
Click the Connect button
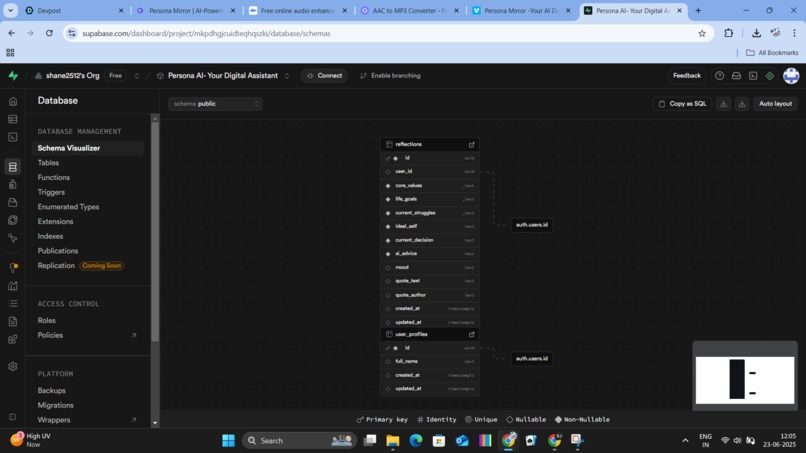click(x=324, y=76)
